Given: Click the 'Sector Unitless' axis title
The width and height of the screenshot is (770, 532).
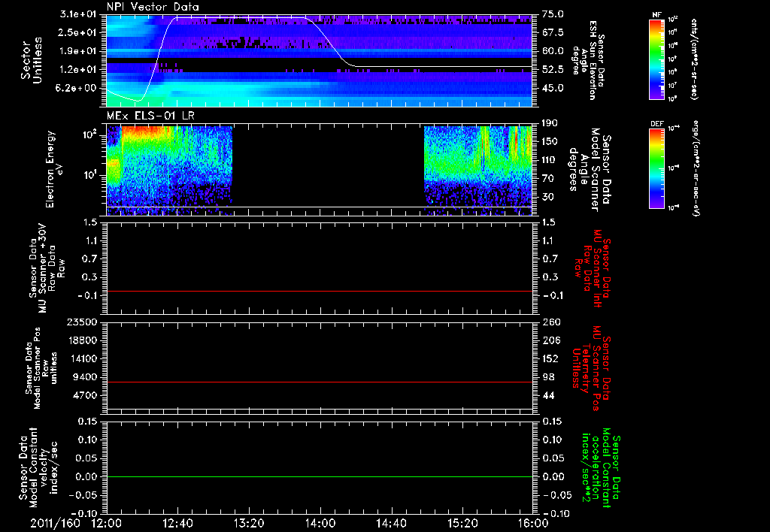Looking at the screenshot, I should (32, 60).
